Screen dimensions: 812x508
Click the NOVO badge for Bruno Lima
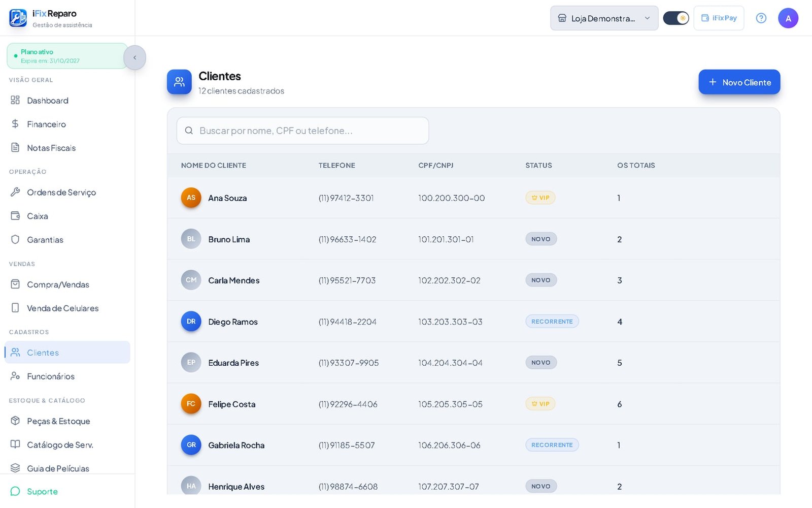click(541, 239)
